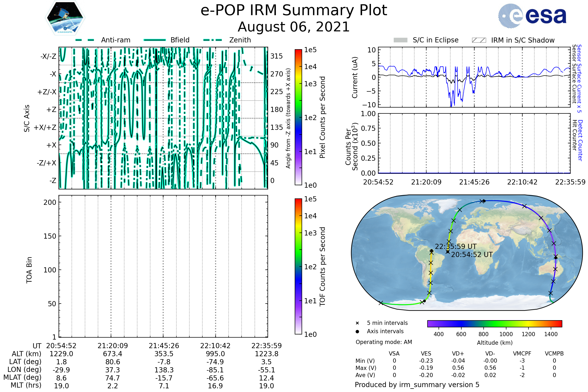Click the IRM in S/C Shadow hatched patch
Screen dimensions: 588x392
tap(479, 40)
